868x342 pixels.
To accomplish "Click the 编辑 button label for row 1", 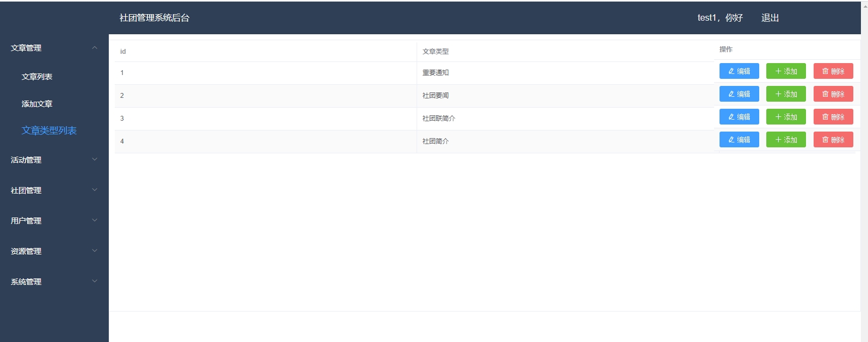I will pyautogui.click(x=743, y=71).
